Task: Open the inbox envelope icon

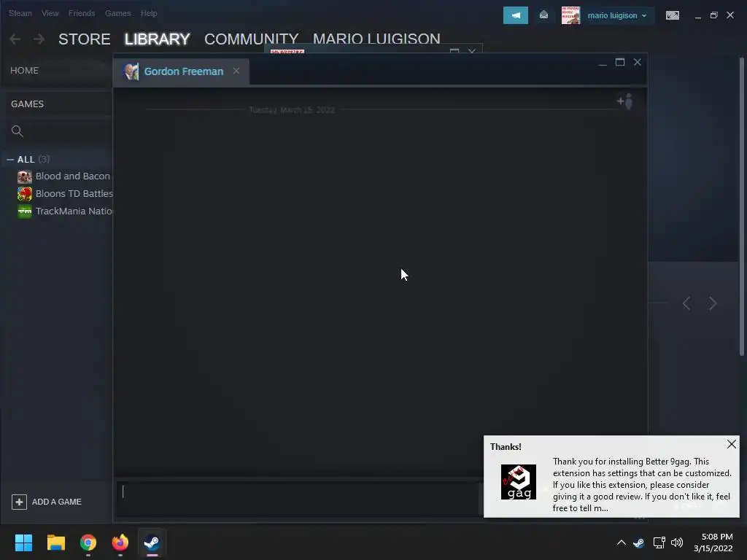Action: 543,15
